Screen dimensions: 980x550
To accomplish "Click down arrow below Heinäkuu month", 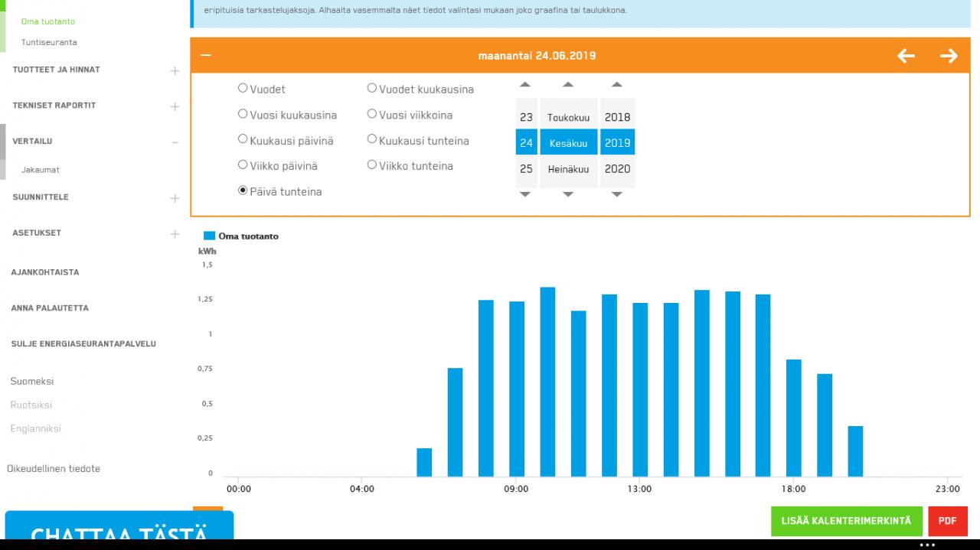I will (568, 194).
